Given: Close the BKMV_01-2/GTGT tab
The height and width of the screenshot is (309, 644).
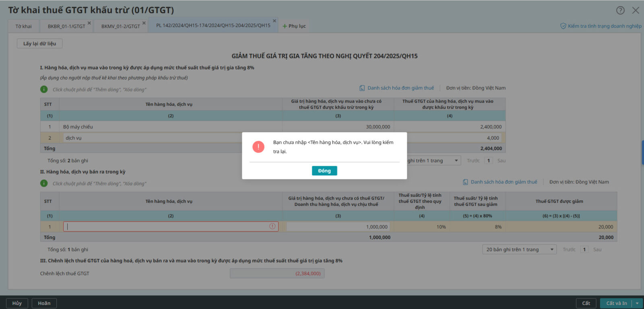Looking at the screenshot, I should coord(144,23).
